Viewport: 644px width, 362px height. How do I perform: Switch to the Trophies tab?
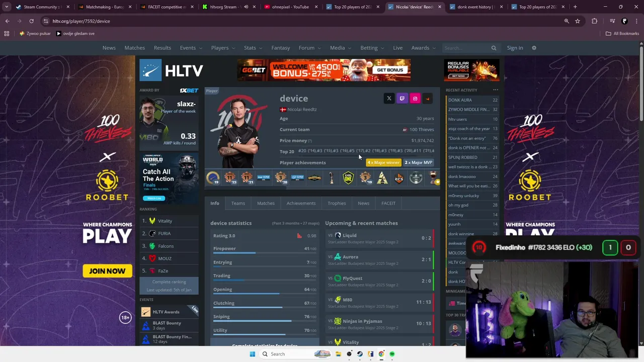(x=337, y=203)
